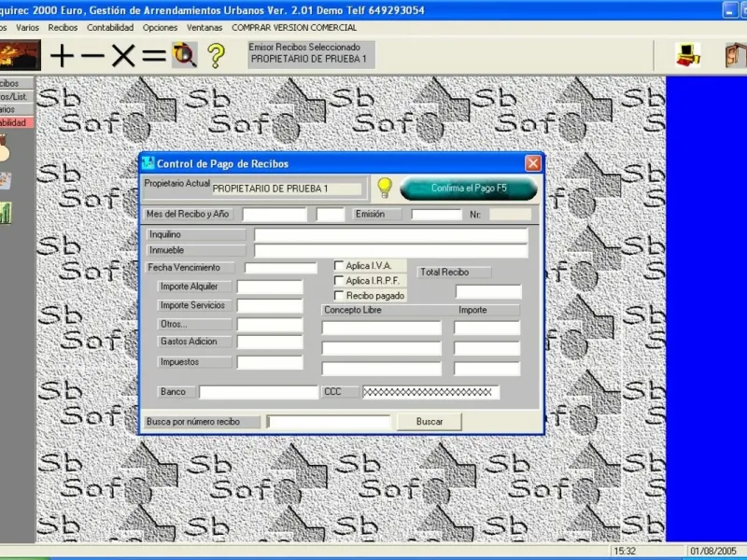Open the Contabilidad menu

click(110, 28)
